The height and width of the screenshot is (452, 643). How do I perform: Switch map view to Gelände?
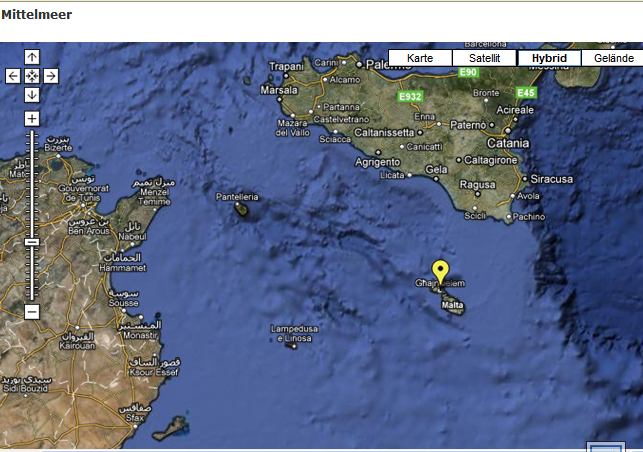tap(612, 58)
